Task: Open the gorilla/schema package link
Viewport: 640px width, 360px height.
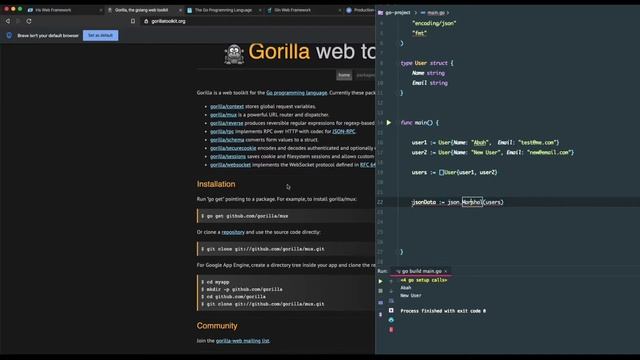Action: pyautogui.click(x=227, y=140)
